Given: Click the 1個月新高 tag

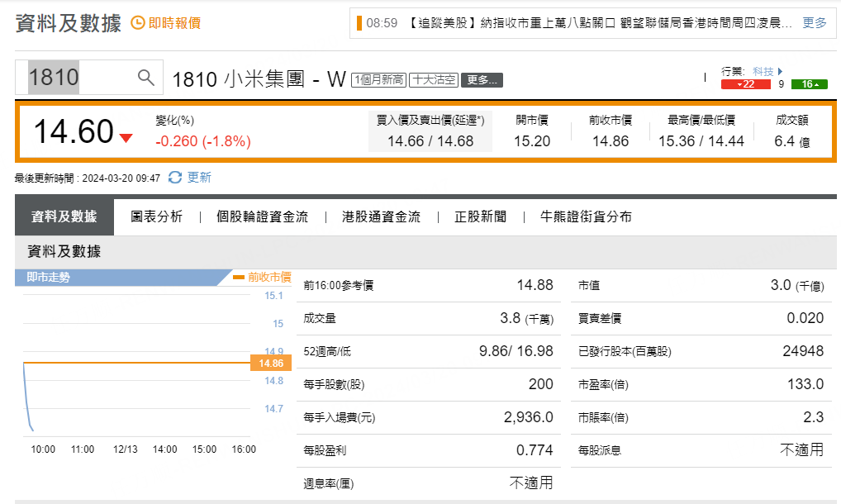Looking at the screenshot, I should (x=378, y=80).
